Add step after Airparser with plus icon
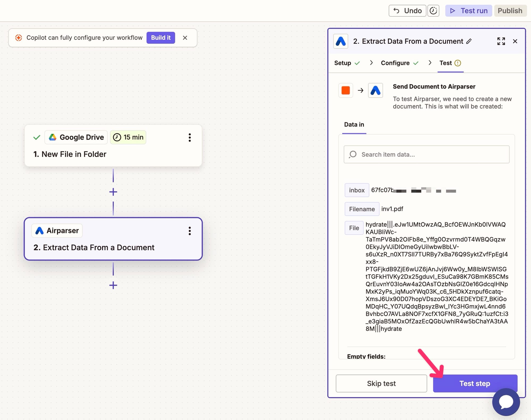The width and height of the screenshot is (531, 420). point(113,285)
